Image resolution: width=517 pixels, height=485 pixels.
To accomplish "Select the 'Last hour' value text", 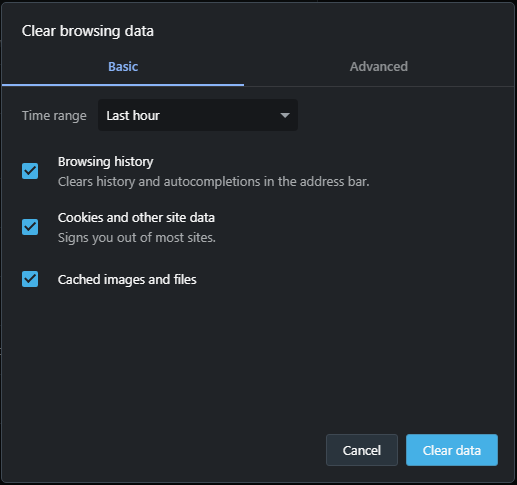I will pos(133,116).
